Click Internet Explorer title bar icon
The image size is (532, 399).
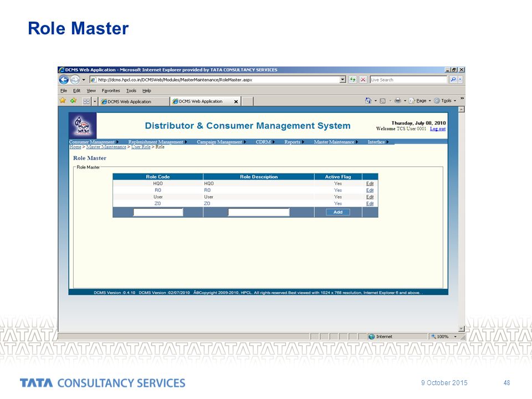[x=62, y=70]
